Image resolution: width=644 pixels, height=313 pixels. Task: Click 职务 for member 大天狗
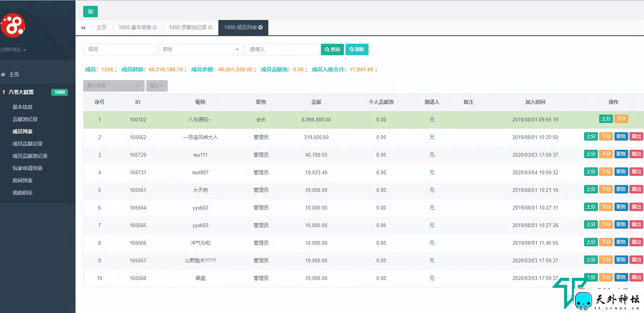click(x=621, y=189)
